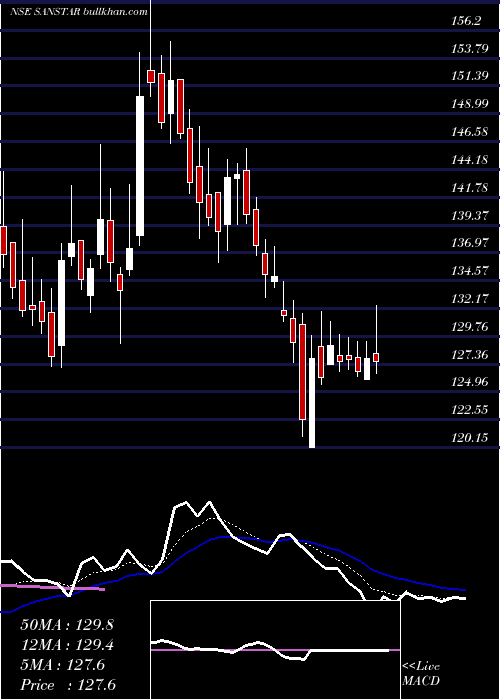500x700 pixels.
Task: Click the 122.55 price axis label
Action: (470, 410)
